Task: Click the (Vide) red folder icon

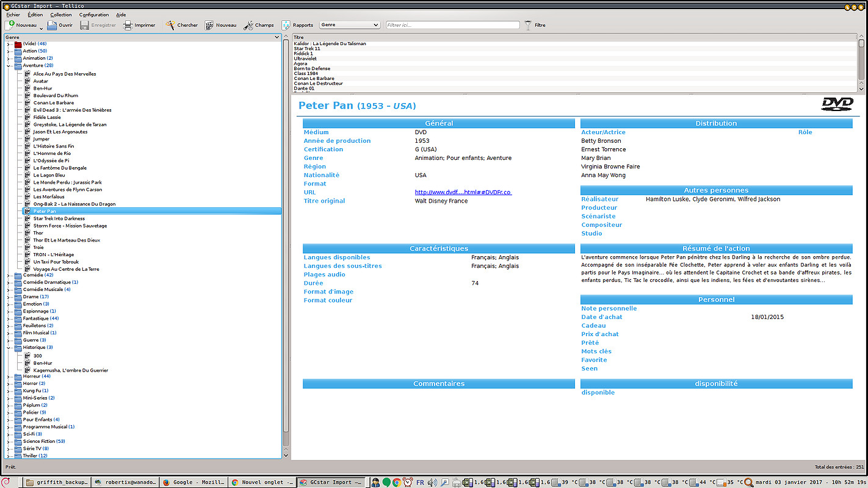Action: click(x=18, y=44)
